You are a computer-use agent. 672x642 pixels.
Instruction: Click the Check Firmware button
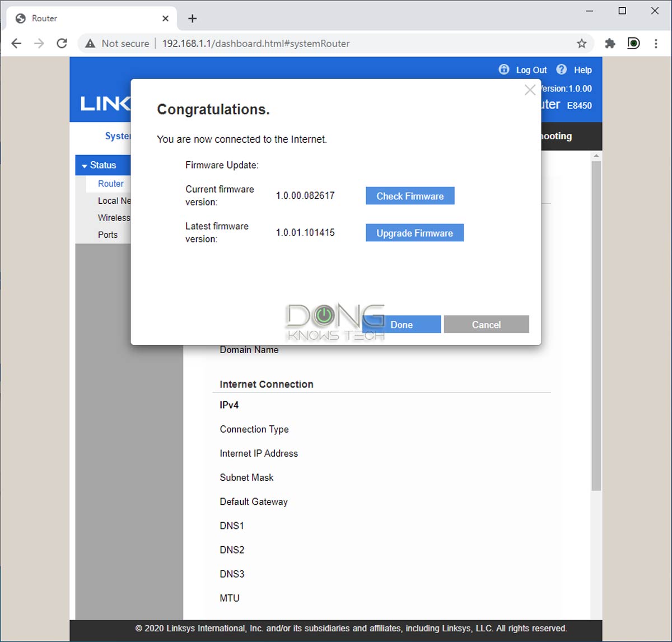(x=410, y=196)
